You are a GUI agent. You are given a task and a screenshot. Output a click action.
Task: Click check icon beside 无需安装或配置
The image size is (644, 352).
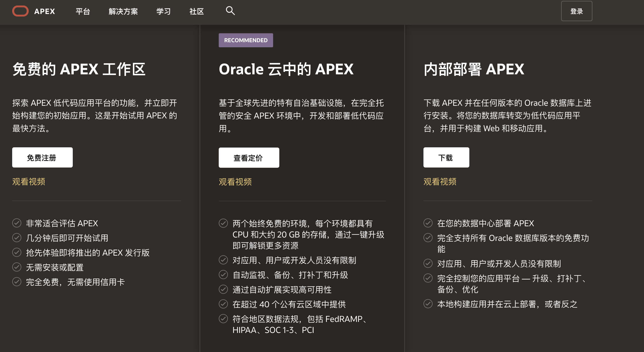(17, 267)
